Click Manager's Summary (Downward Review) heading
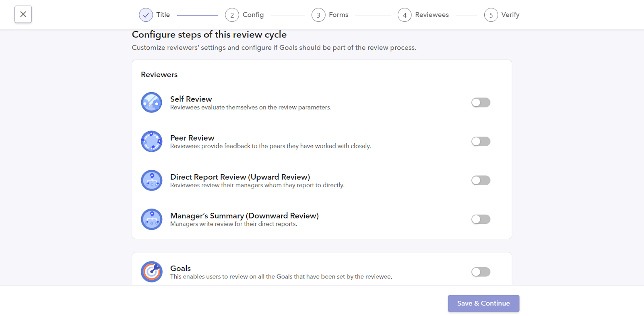 [244, 216]
